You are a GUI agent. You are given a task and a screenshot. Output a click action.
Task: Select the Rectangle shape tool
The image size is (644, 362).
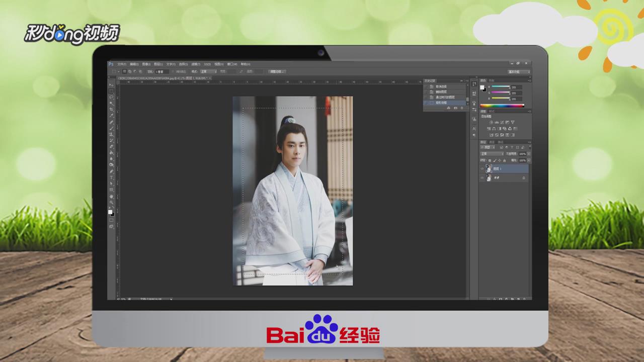coord(111,190)
